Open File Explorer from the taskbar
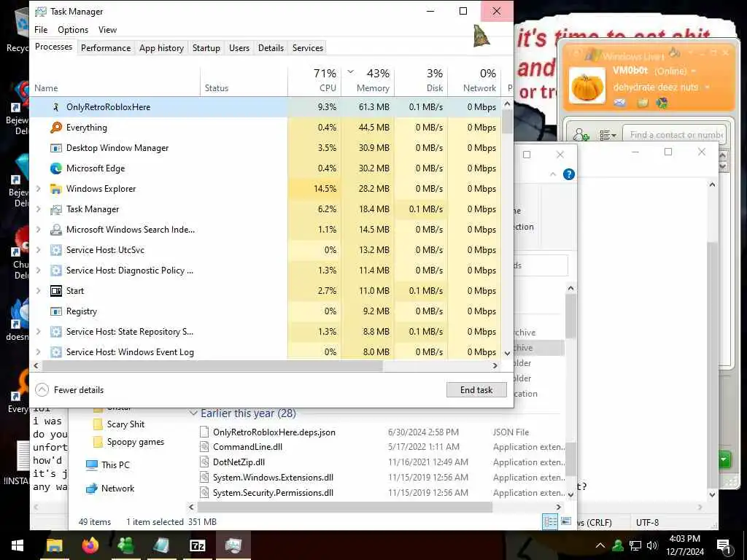The height and width of the screenshot is (560, 747). pos(54,545)
